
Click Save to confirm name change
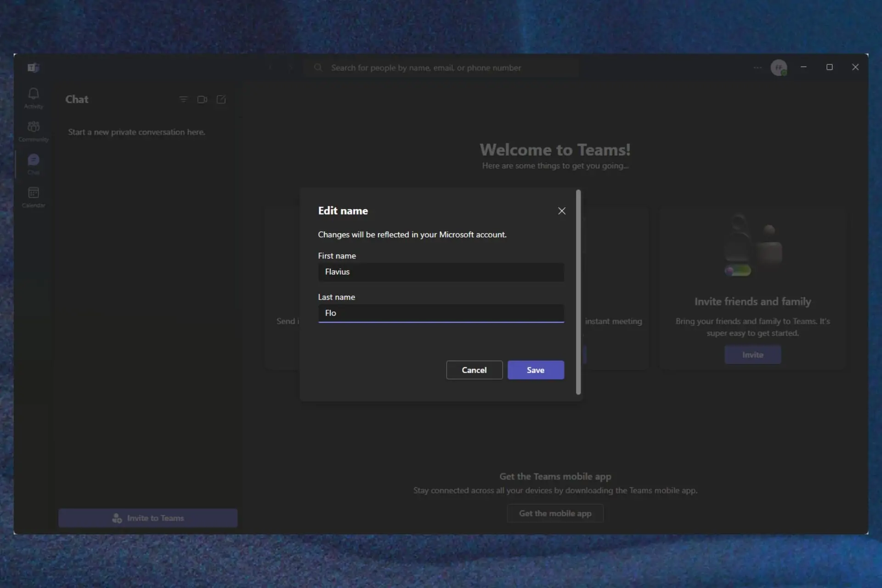tap(536, 369)
